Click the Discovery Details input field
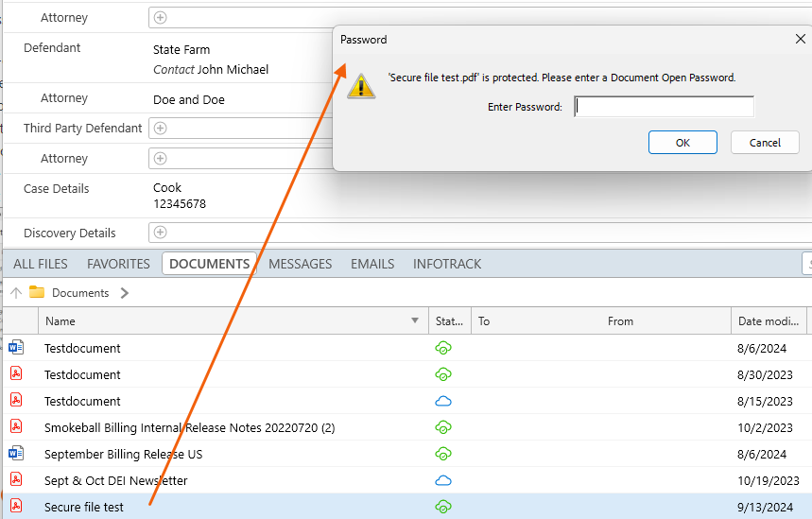Viewport: 812px width, 519px height. pos(480,232)
